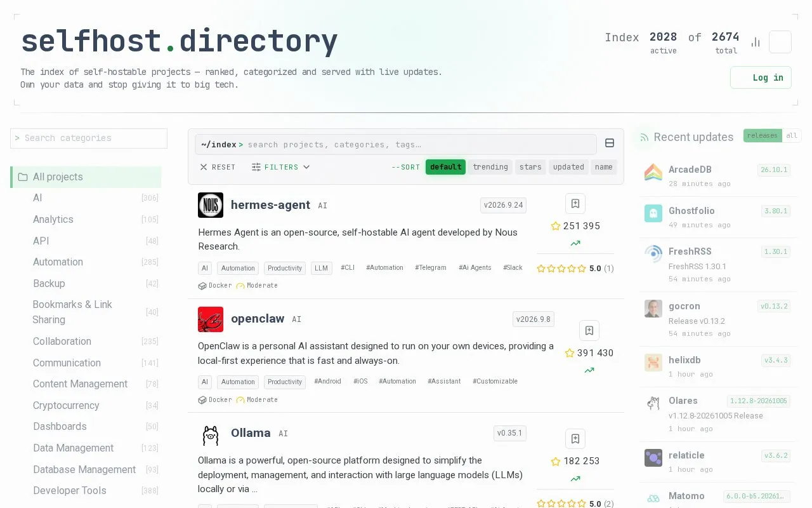The height and width of the screenshot is (508, 812).
Task: Open gocron avatar in Recent updates
Action: click(x=653, y=309)
